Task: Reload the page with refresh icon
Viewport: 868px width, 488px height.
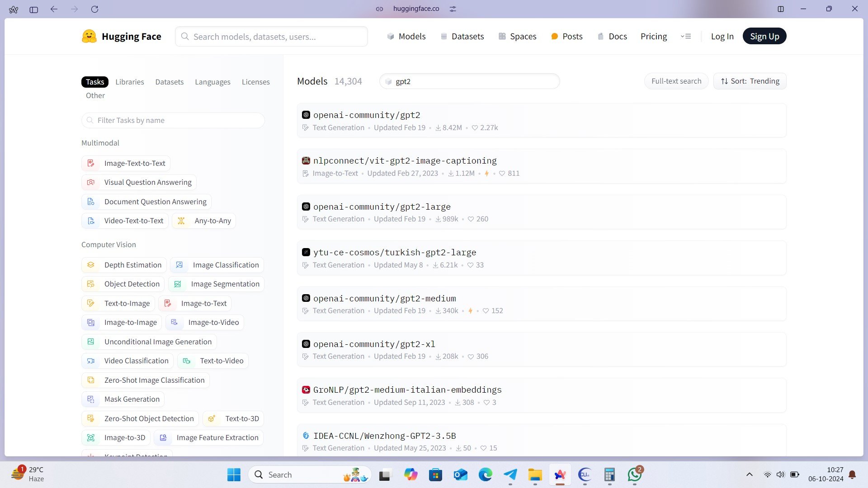Action: 94,9
